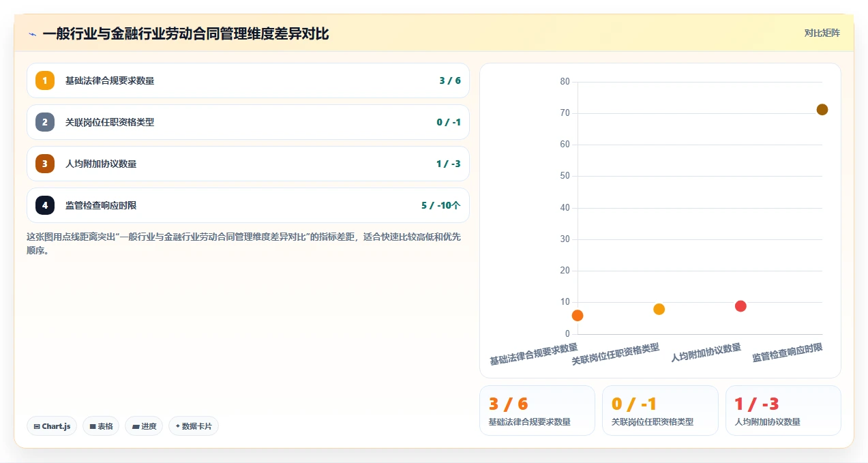Click the 关联岗位任职资格类型 x-axis label
The image size is (868, 463).
click(616, 354)
